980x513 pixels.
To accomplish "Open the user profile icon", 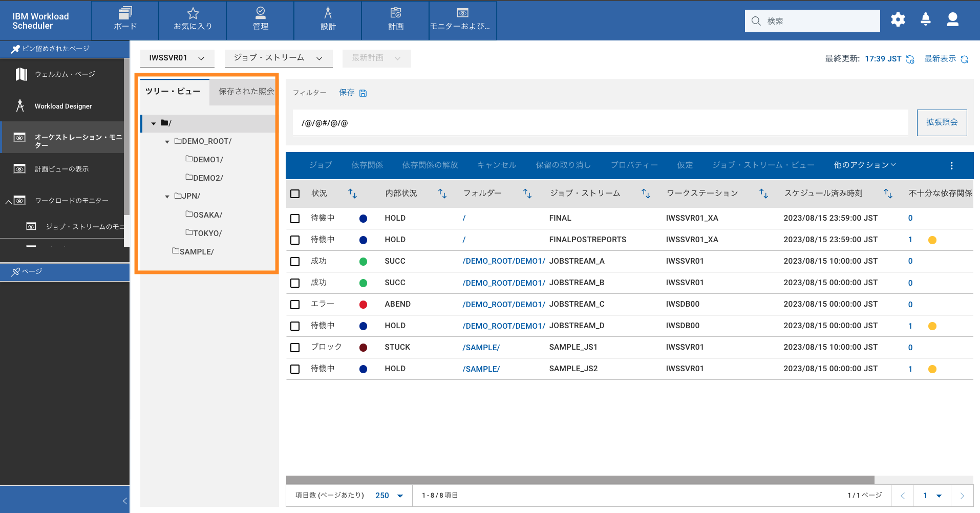I will click(953, 19).
